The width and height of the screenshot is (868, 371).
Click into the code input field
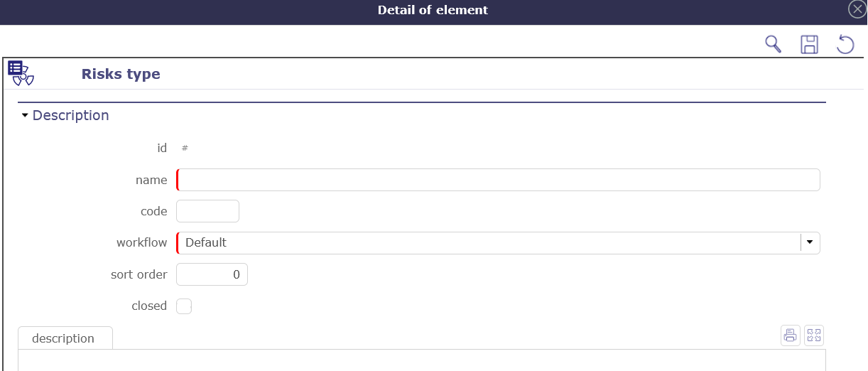point(207,211)
